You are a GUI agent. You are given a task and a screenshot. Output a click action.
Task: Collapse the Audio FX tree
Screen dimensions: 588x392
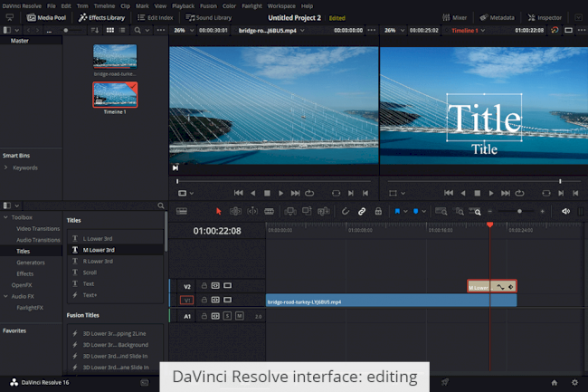[x=5, y=296]
